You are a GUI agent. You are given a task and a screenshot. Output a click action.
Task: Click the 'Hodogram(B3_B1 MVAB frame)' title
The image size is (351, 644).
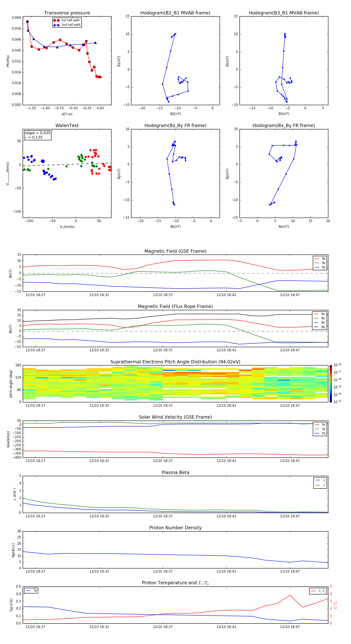284,13
